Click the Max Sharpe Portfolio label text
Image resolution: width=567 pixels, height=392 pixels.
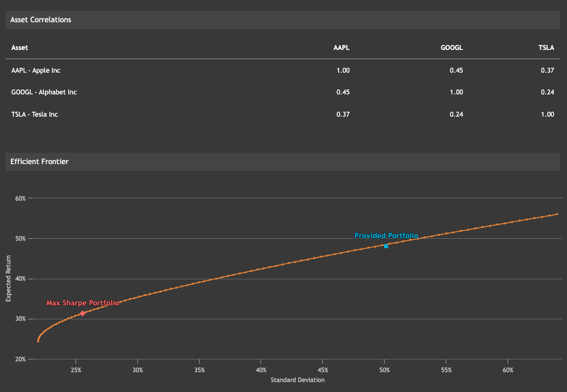click(x=83, y=303)
